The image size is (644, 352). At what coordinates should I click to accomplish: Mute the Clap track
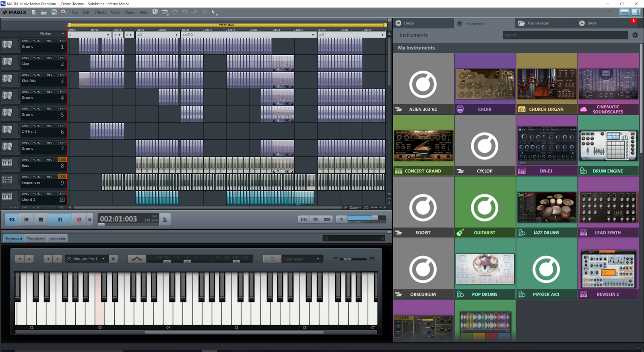36,58
